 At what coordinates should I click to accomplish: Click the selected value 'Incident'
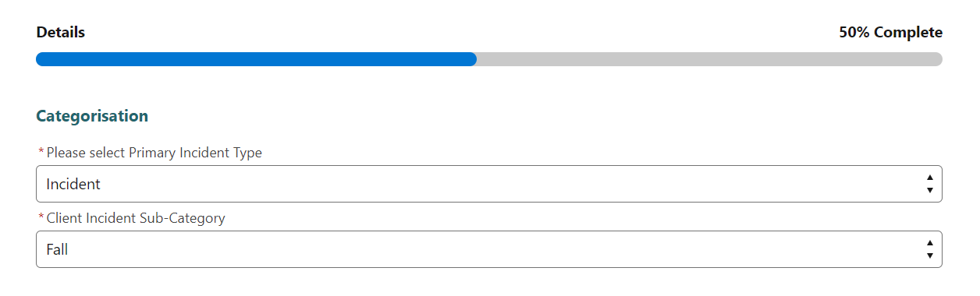(x=73, y=185)
